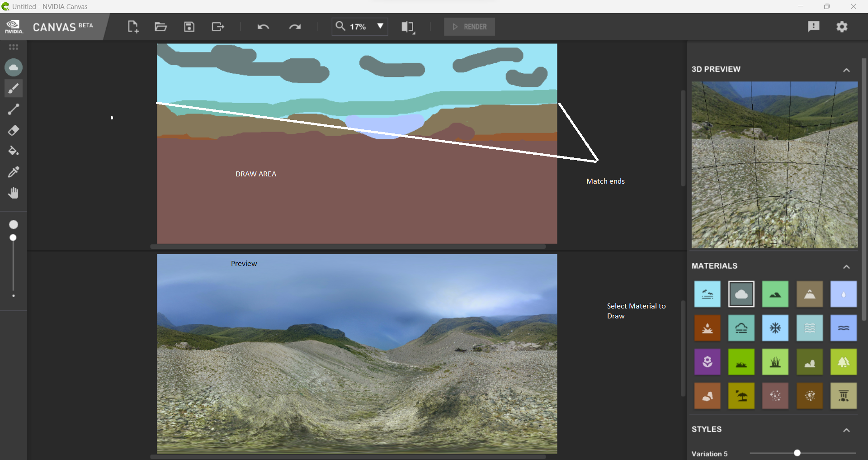Select the Snow material swatch
This screenshot has width=868, height=460.
coord(775,328)
